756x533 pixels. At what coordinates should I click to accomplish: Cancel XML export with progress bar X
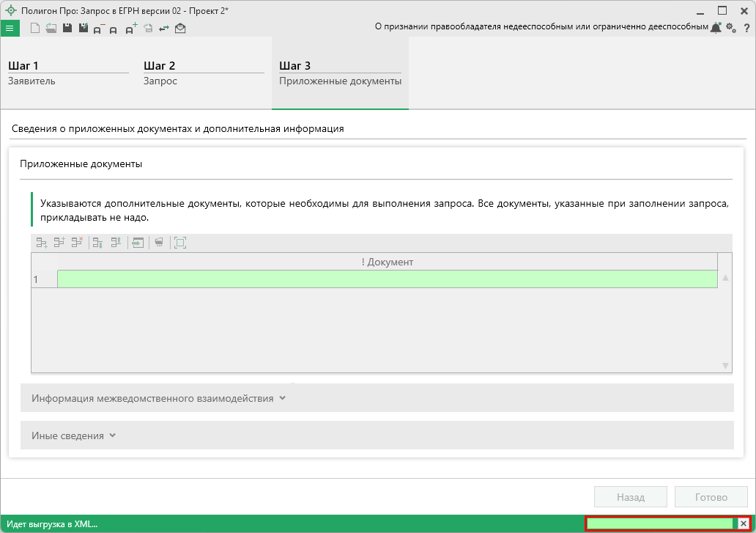[x=743, y=523]
